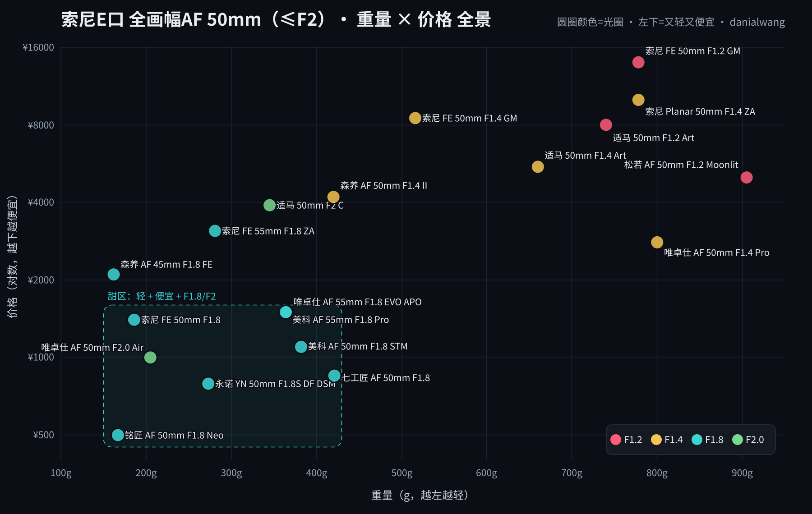Select the 铭匠 AF 50mm F1.8 Neo data point
Viewport: 812px width, 514px height.
coord(118,435)
